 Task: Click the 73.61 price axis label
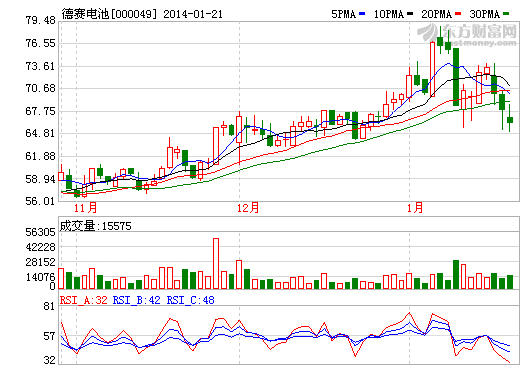tap(40, 66)
